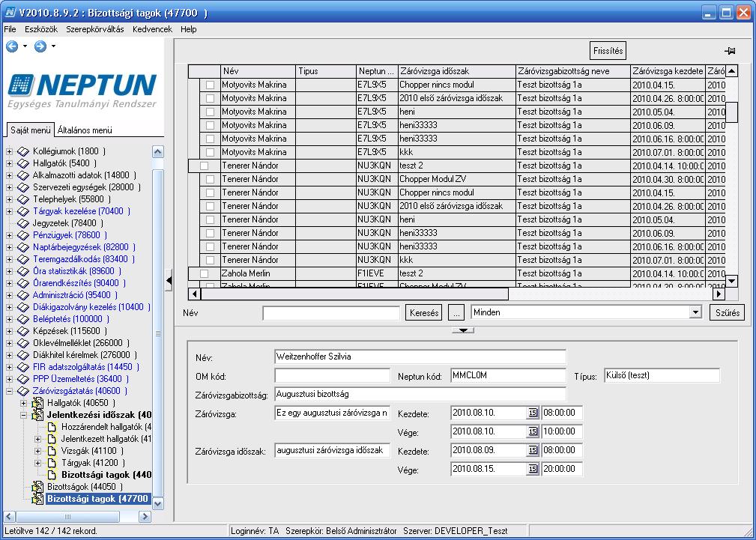This screenshot has width=756, height=540.
Task: Open the Help menu
Action: pyautogui.click(x=189, y=29)
